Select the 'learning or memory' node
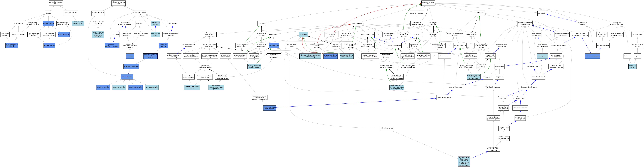This screenshot has width=644, height=167. (x=633, y=66)
